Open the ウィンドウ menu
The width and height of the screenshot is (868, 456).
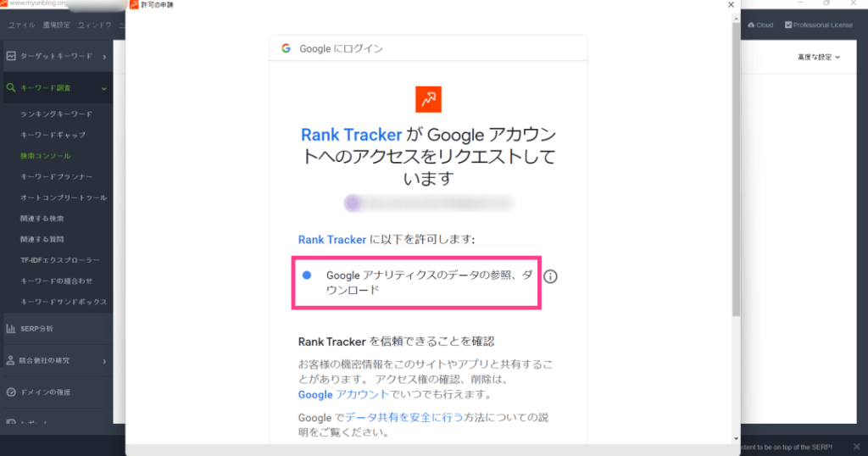point(94,25)
